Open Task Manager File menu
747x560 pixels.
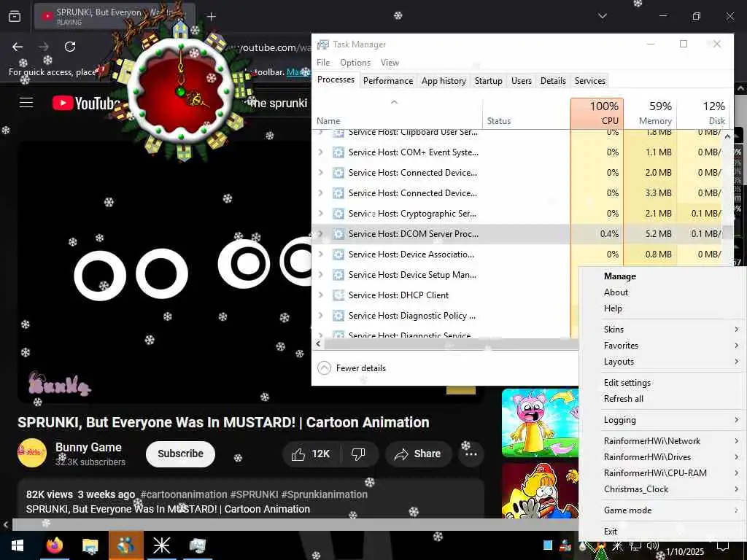click(323, 63)
